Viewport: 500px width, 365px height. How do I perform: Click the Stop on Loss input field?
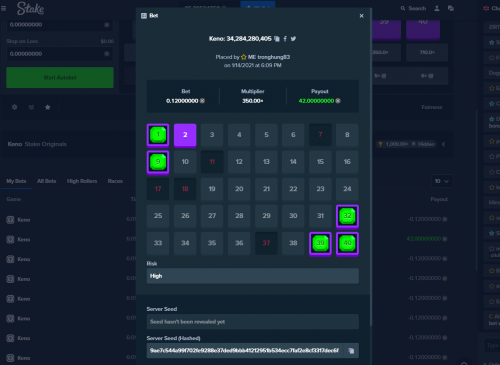pyautogui.click(x=59, y=54)
